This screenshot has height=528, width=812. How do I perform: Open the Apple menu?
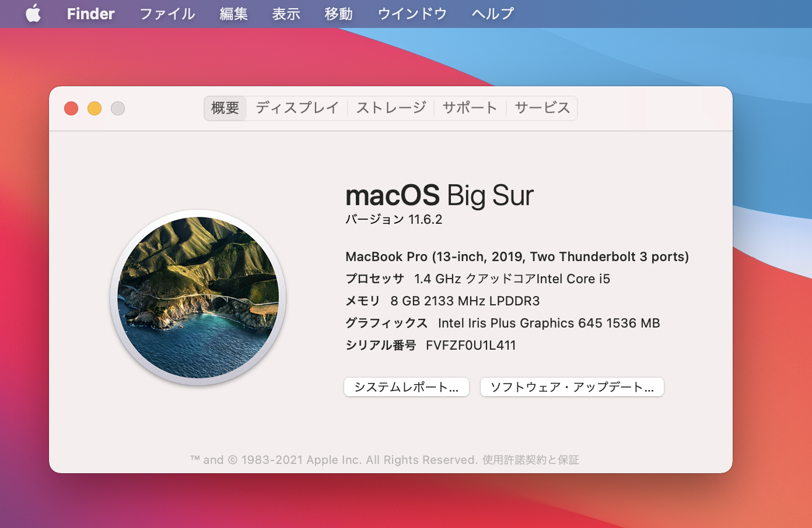33,13
